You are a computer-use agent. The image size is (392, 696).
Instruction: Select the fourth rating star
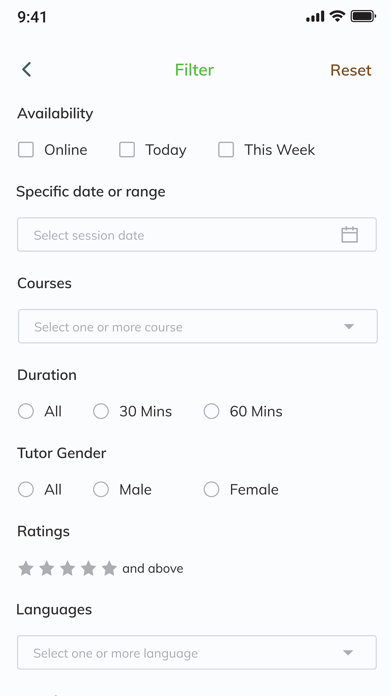point(88,568)
